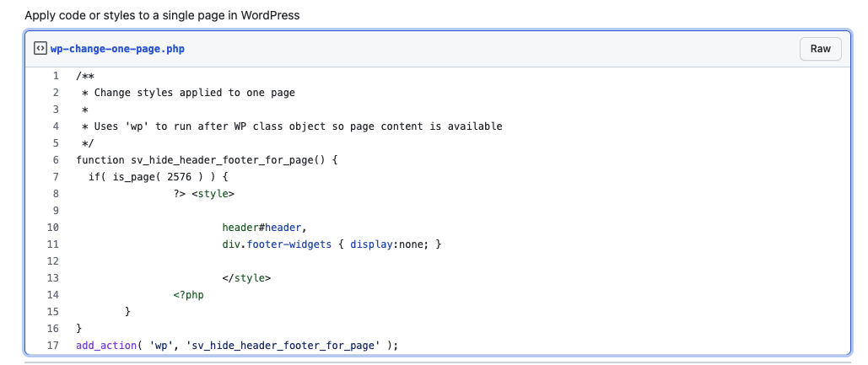
Task: Click the '/**' comment opener on line 1
Action: pyautogui.click(x=85, y=76)
